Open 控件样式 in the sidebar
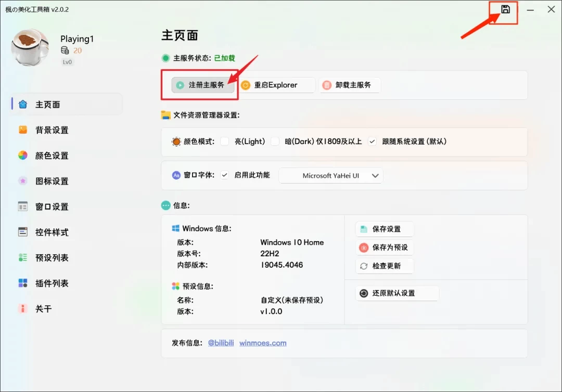562x392 pixels. [67, 232]
